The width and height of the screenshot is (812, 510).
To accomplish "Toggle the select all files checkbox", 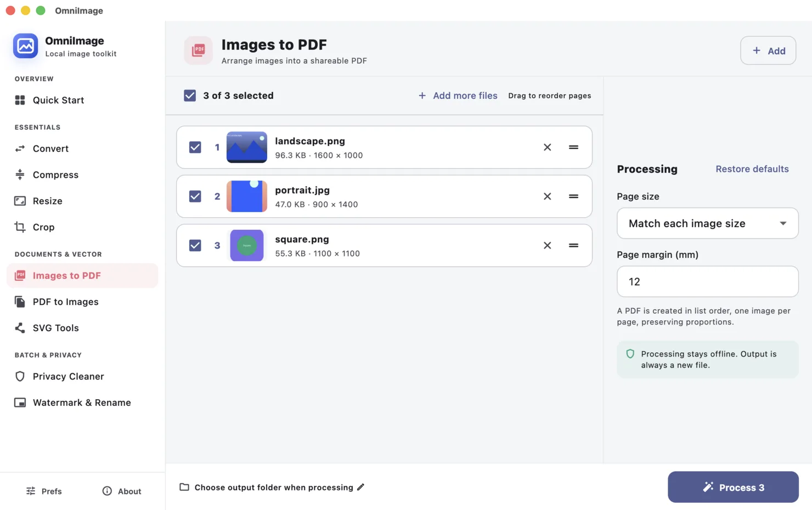I will point(190,95).
